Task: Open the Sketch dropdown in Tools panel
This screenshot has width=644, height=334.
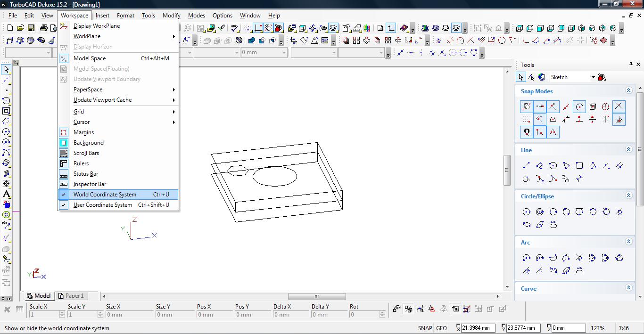Action: 593,77
